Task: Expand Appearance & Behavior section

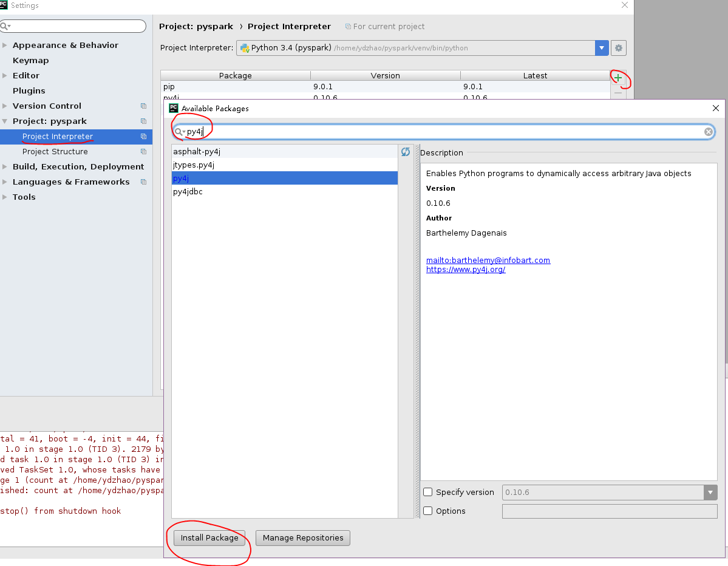Action: pos(5,45)
